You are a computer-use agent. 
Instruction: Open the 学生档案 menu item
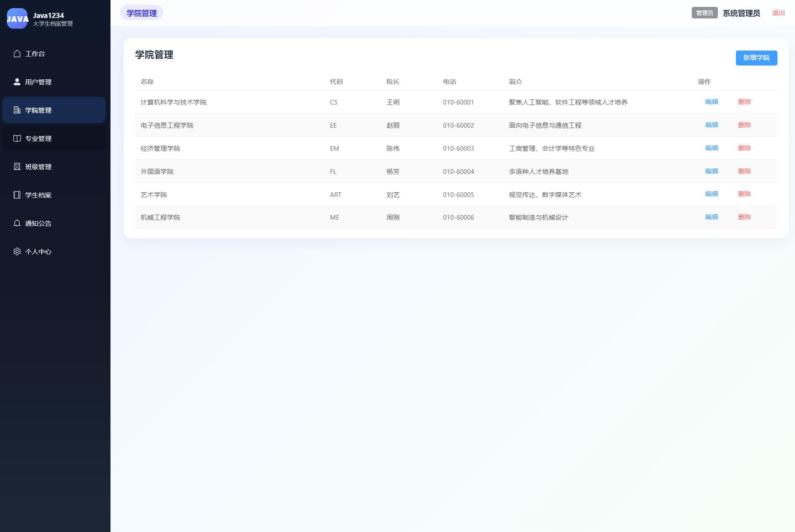(54, 195)
